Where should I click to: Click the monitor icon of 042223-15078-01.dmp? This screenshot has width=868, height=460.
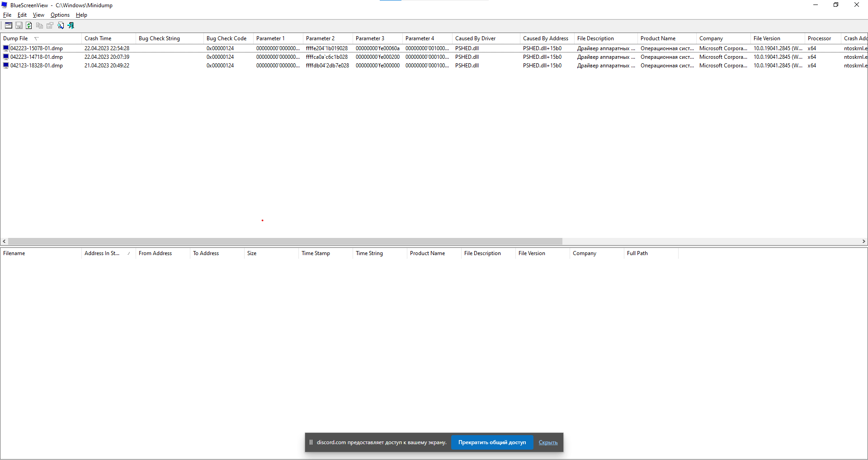(x=6, y=48)
